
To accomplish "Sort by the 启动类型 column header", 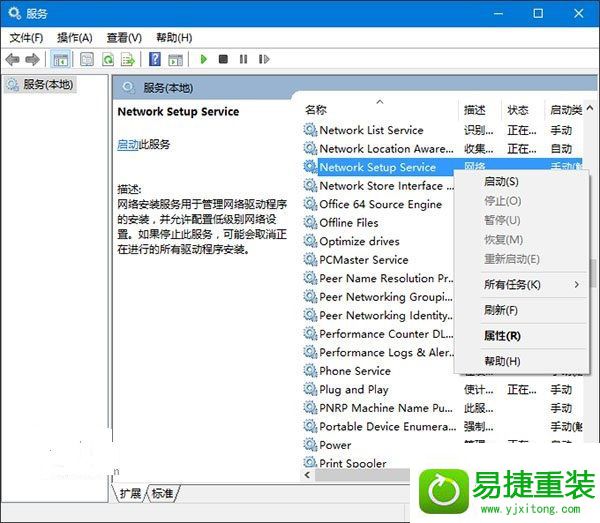I will [565, 110].
